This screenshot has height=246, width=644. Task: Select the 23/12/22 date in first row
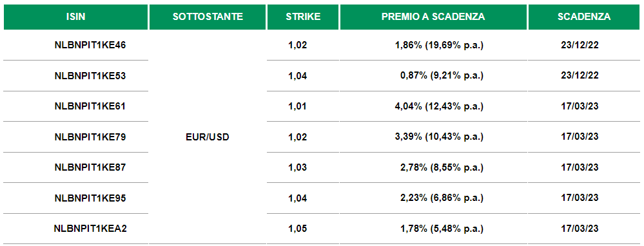580,45
